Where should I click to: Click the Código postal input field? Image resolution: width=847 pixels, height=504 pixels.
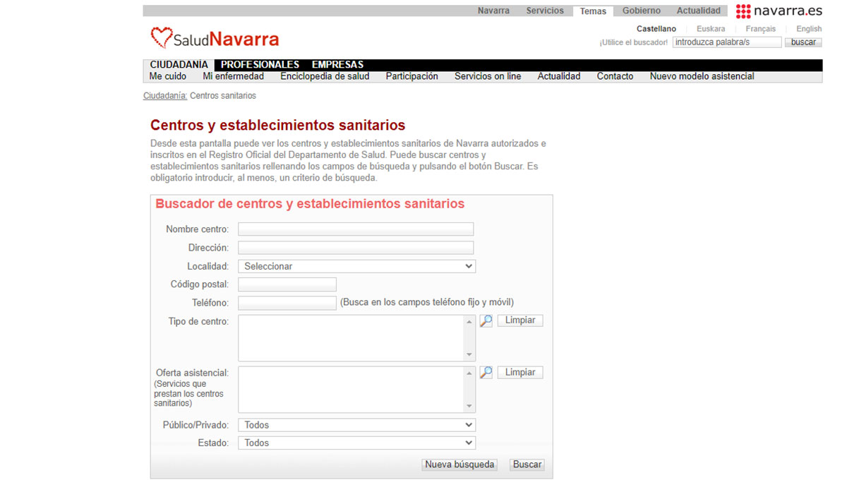click(287, 284)
